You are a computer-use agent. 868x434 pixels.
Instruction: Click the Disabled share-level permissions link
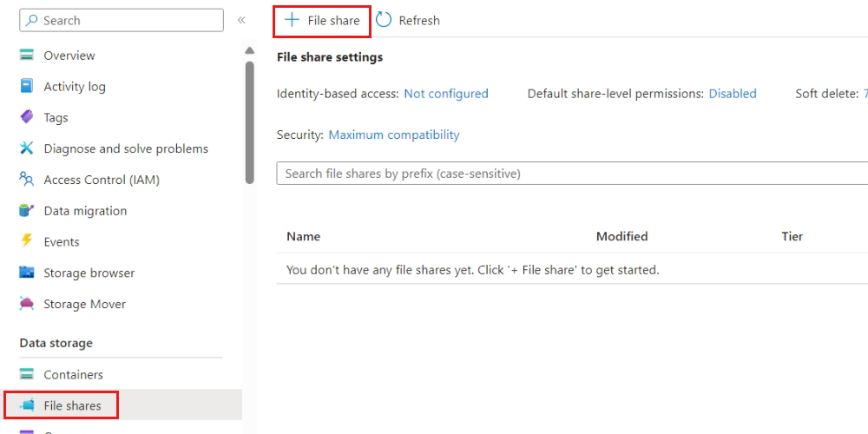pos(733,94)
